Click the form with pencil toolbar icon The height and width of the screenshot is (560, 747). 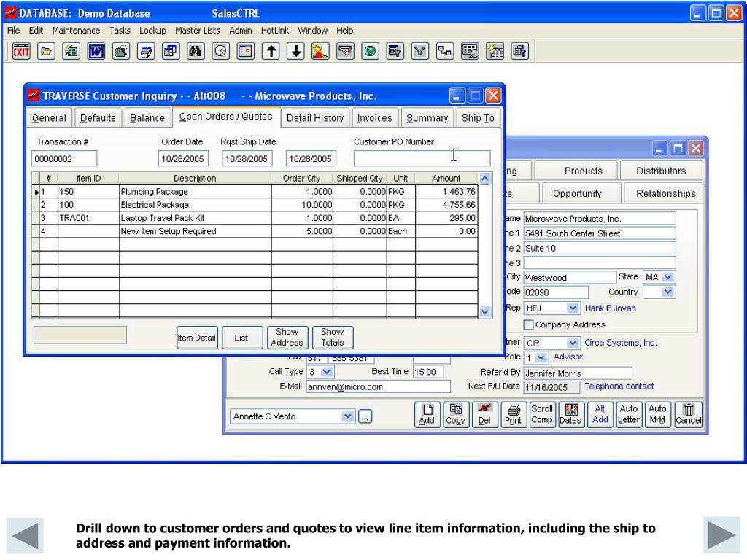(146, 51)
